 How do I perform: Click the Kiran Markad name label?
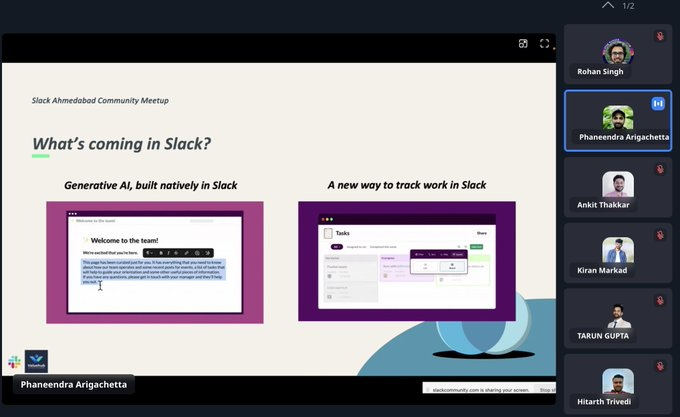pyautogui.click(x=602, y=270)
